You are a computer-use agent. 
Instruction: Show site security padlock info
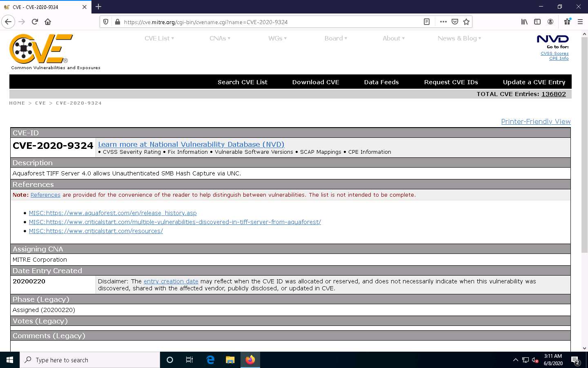coord(117,22)
